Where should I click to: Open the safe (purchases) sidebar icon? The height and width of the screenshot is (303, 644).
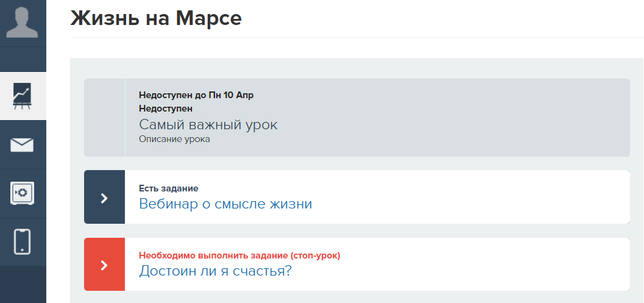[22, 193]
